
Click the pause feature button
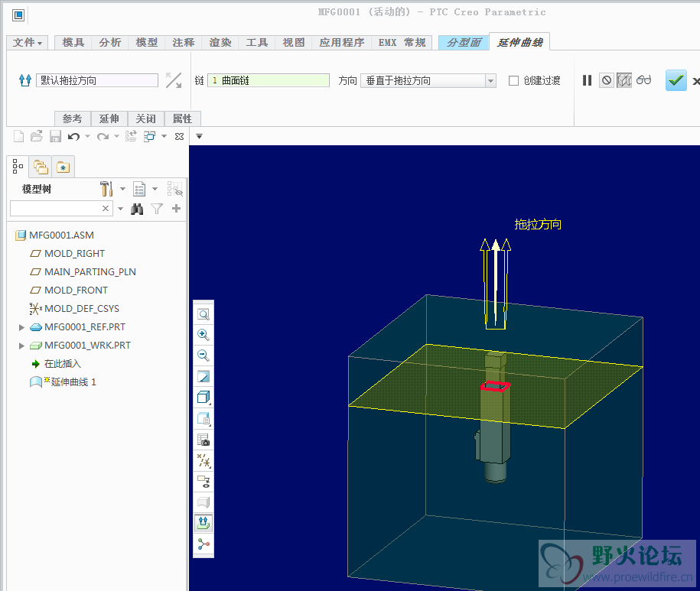pos(587,80)
